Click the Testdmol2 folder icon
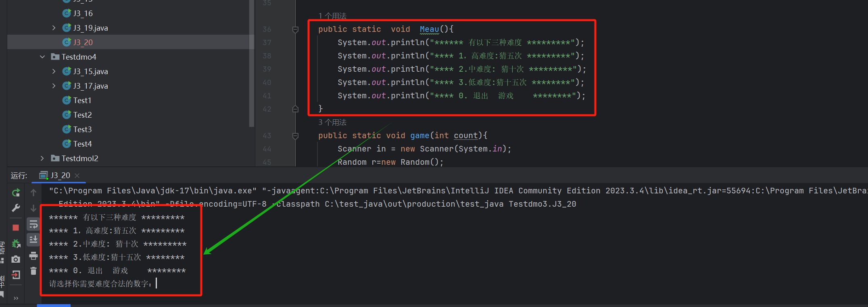868x307 pixels. (x=55, y=158)
